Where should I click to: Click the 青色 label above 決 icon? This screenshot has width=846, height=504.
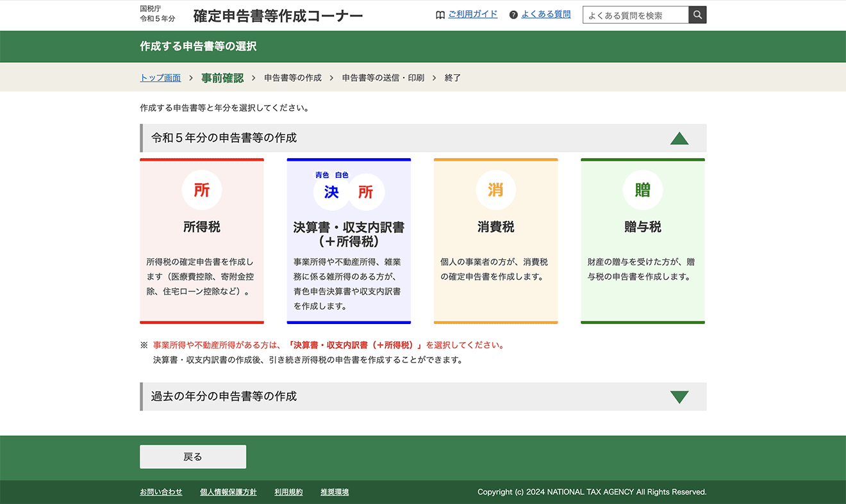click(x=322, y=175)
